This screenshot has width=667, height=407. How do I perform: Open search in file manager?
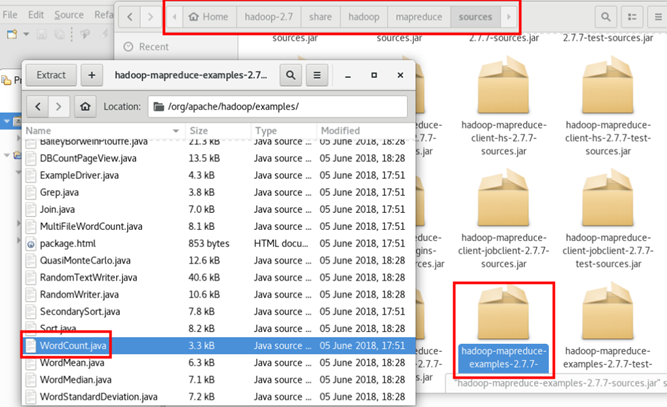[606, 17]
